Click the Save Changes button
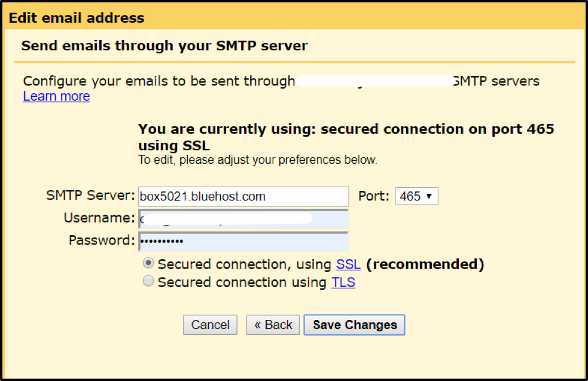The height and width of the screenshot is (381, 588). pos(355,325)
